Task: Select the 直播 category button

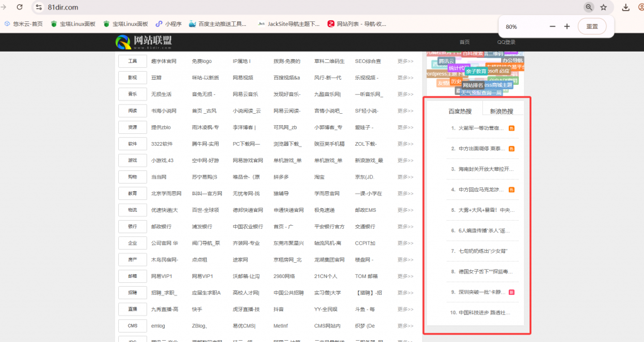Action: pyautogui.click(x=132, y=309)
